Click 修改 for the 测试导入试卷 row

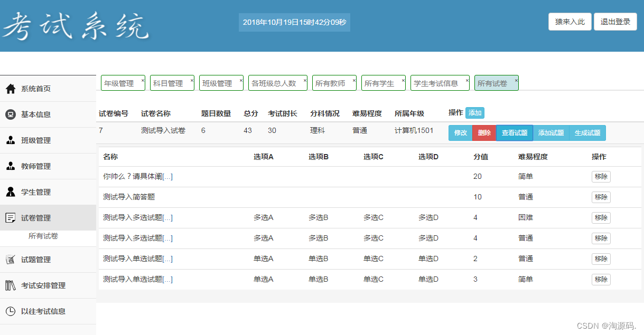461,133
